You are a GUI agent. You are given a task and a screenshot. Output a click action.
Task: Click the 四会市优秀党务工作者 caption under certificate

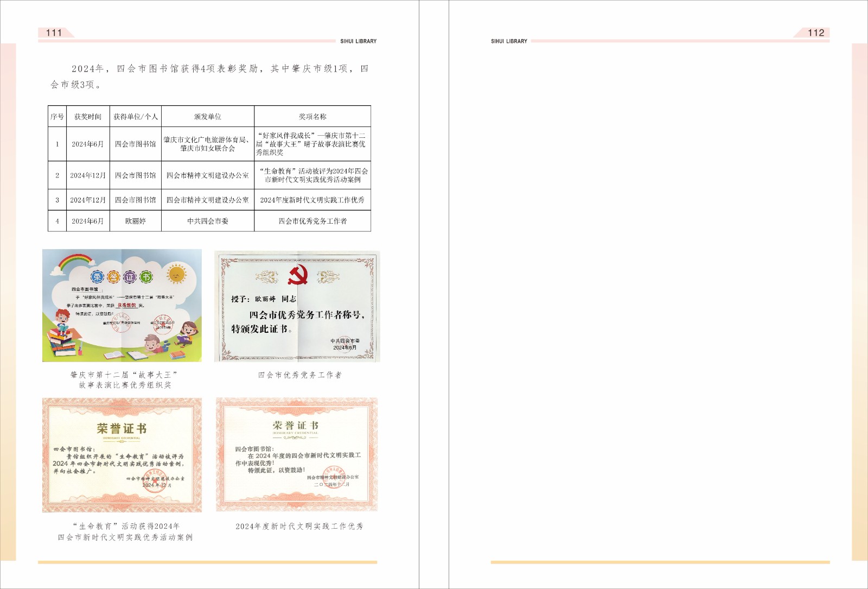click(299, 375)
